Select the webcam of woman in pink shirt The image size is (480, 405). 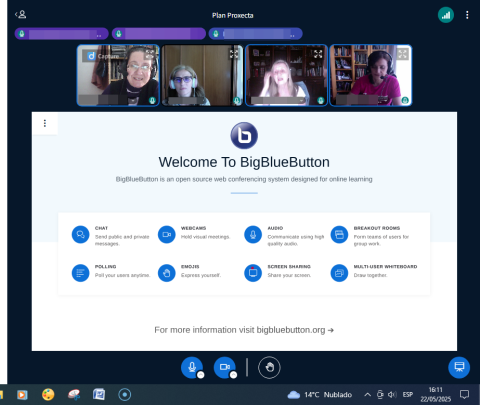coord(371,75)
